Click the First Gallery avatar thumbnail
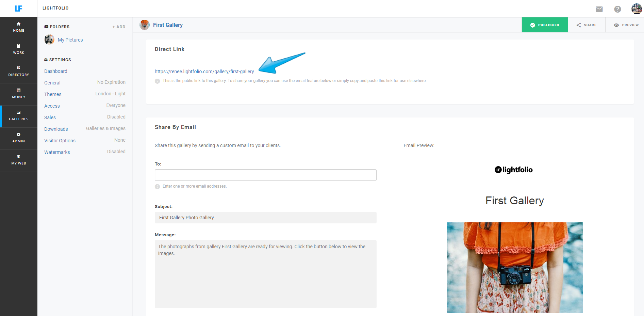 coord(145,25)
